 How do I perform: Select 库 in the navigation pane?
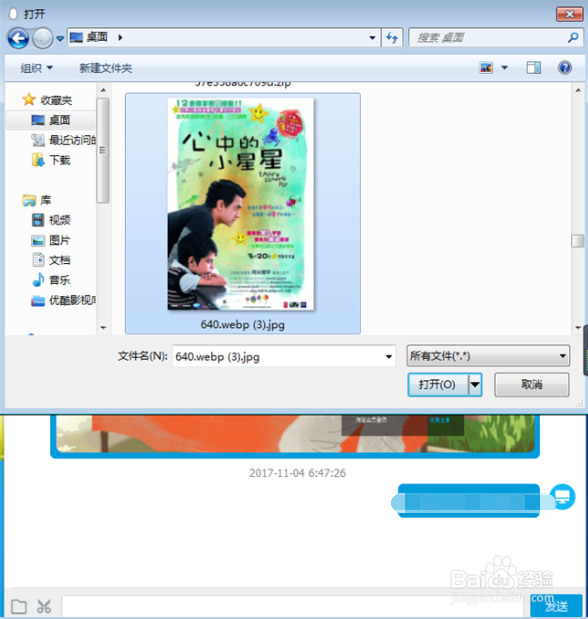37,200
